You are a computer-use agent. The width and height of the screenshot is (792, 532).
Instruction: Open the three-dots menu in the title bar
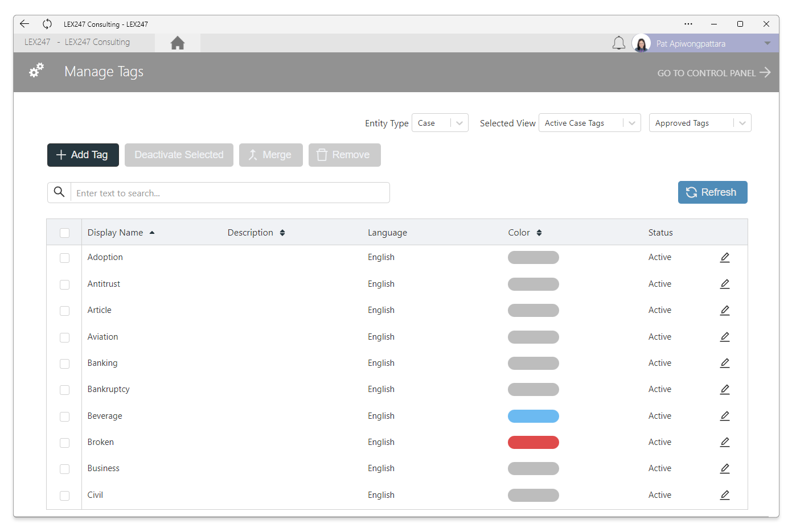coord(688,24)
